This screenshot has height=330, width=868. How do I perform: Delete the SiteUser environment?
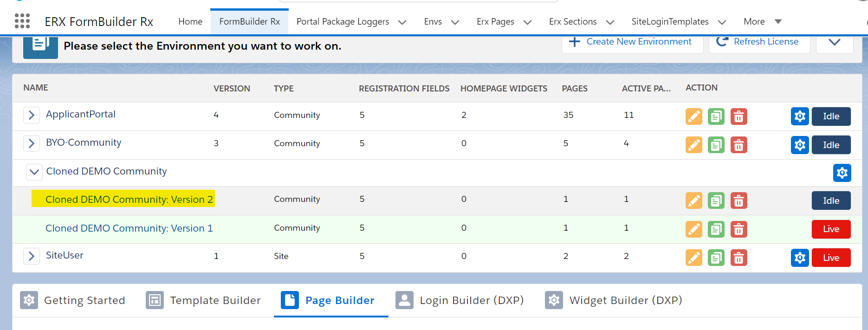738,258
